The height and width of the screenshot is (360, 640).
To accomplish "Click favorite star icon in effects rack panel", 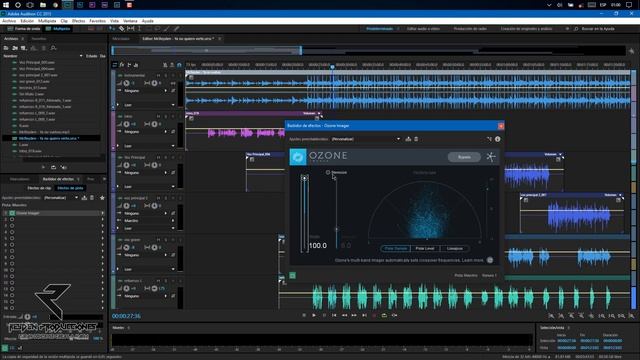I will point(102,198).
